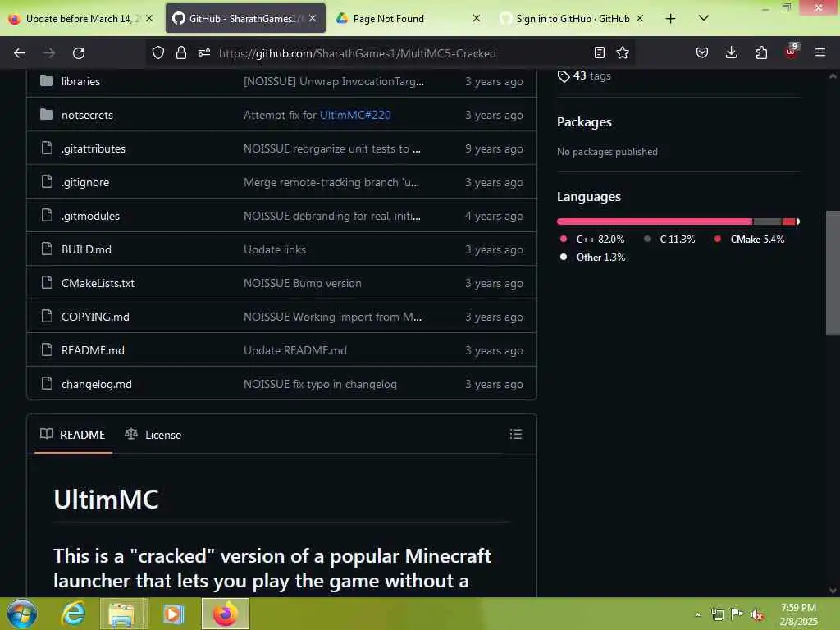The height and width of the screenshot is (630, 840).
Task: Reload the GitHub page
Action: coord(79,53)
